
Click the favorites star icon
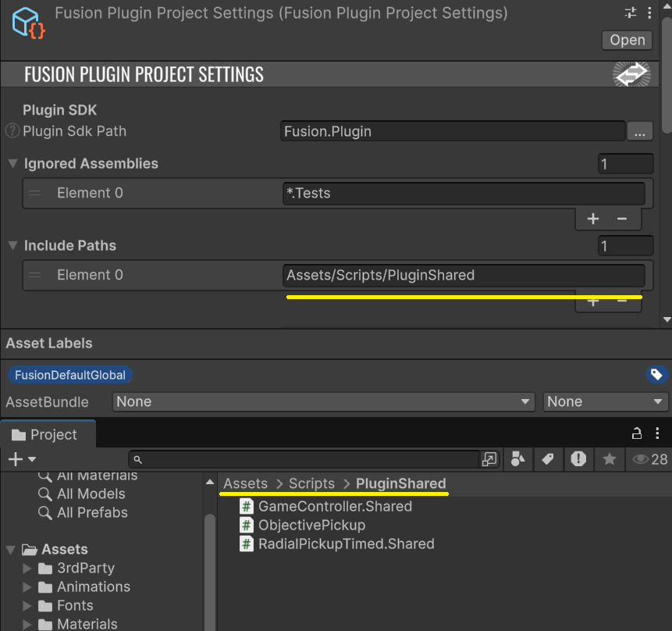[609, 459]
